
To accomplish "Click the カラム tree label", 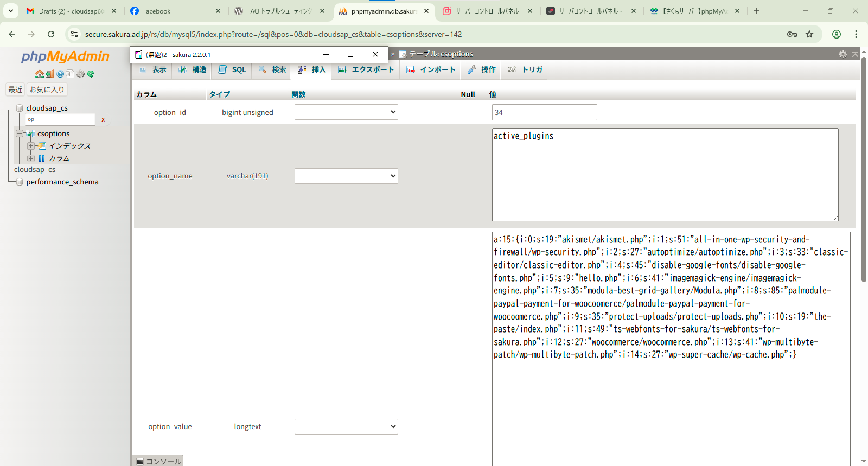I will (x=59, y=158).
